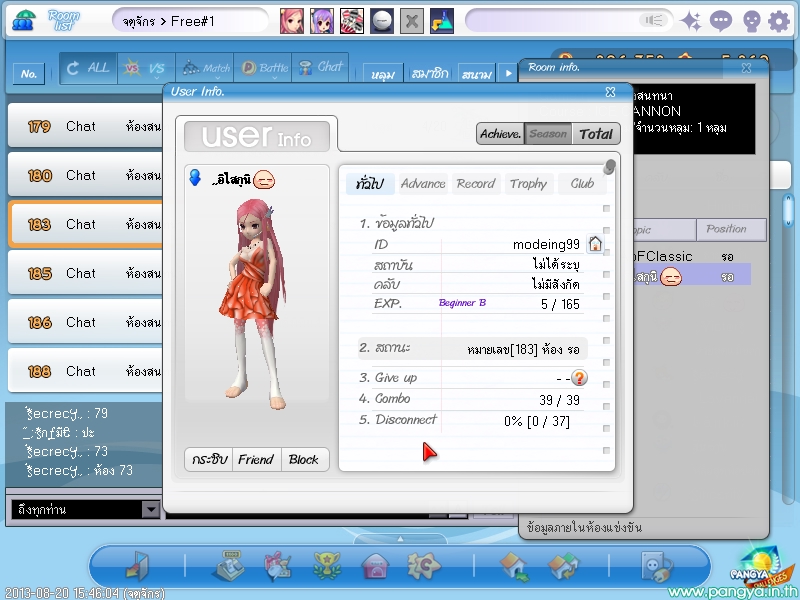
Task: Click the scrollbar in Room info window
Action: (788, 210)
